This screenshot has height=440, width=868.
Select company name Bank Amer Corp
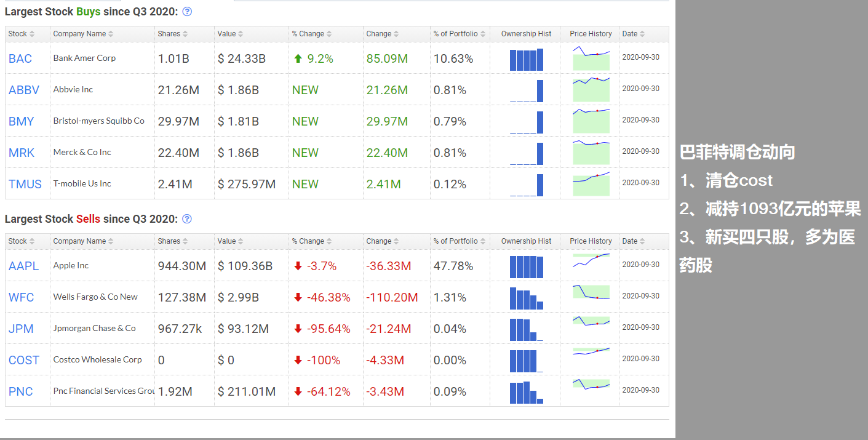click(84, 58)
